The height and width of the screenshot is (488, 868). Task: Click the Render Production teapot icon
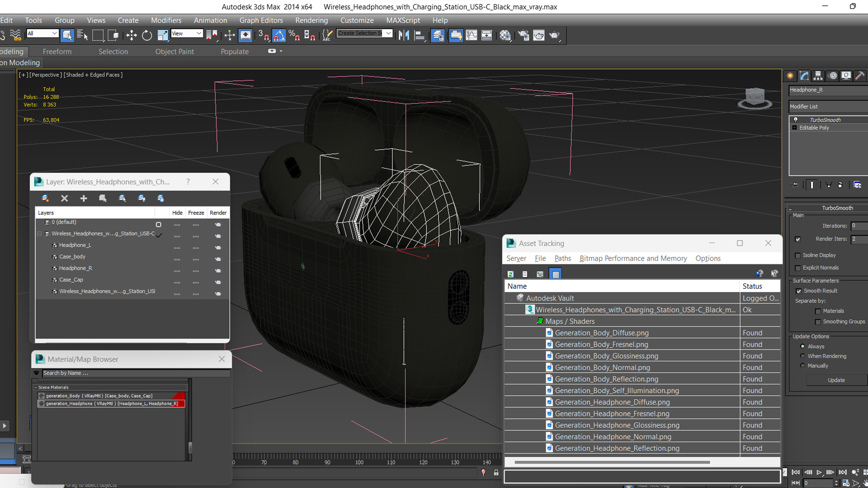click(554, 35)
